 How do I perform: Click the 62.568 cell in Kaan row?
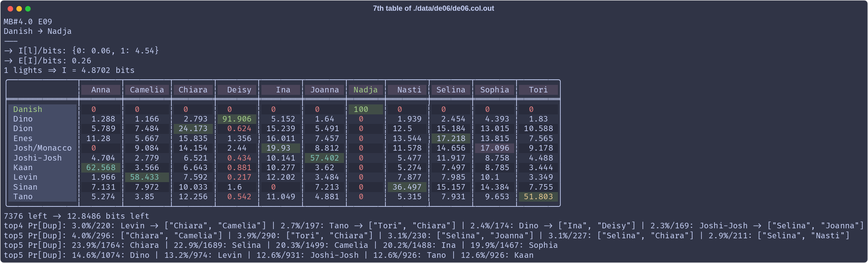coord(101,168)
